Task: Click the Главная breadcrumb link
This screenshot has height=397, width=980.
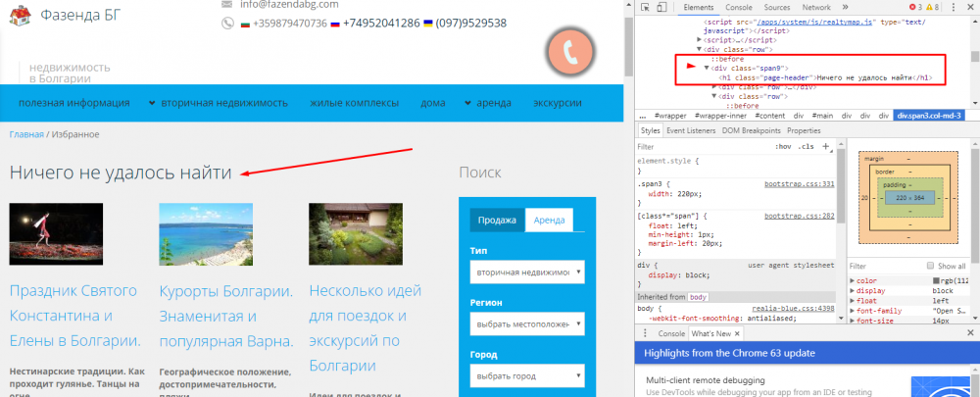Action: point(26,134)
